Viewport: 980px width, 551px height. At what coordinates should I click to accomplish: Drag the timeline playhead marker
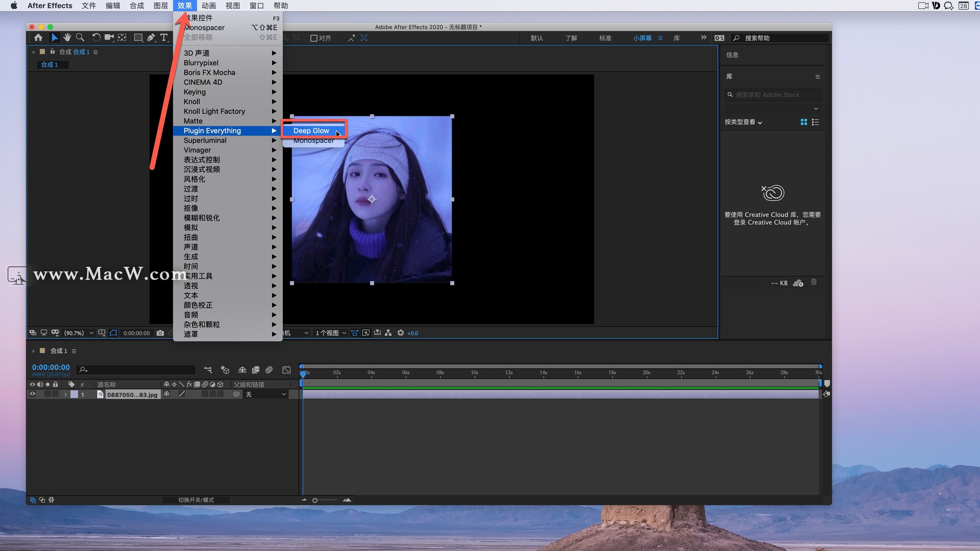click(303, 372)
